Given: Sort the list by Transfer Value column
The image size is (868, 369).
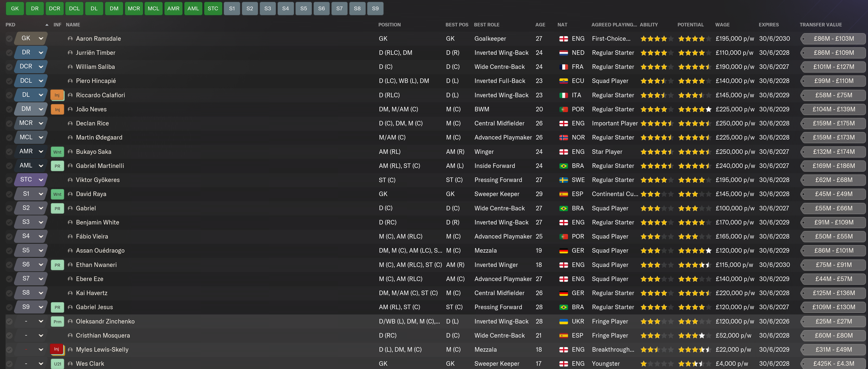Looking at the screenshot, I should click(820, 25).
